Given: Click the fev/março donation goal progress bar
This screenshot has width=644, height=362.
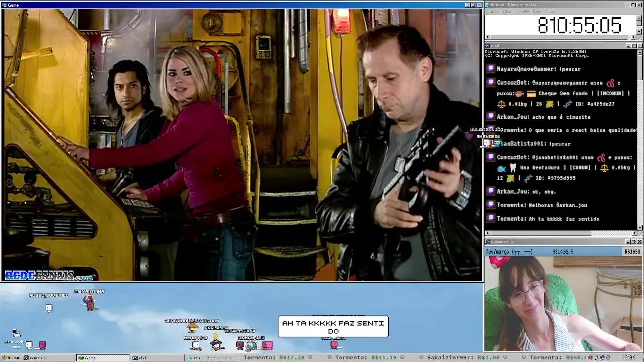Looking at the screenshot, I should click(563, 251).
